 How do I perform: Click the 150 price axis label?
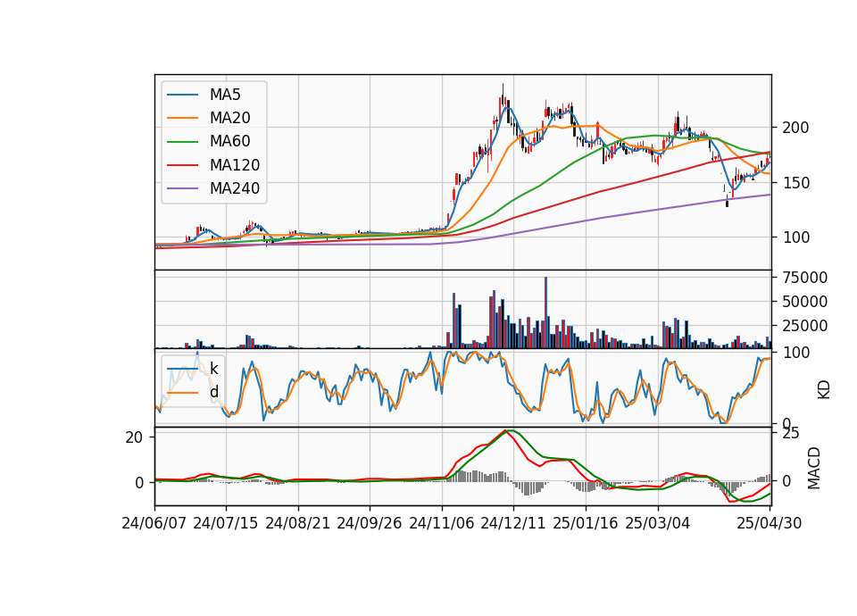pyautogui.click(x=795, y=183)
